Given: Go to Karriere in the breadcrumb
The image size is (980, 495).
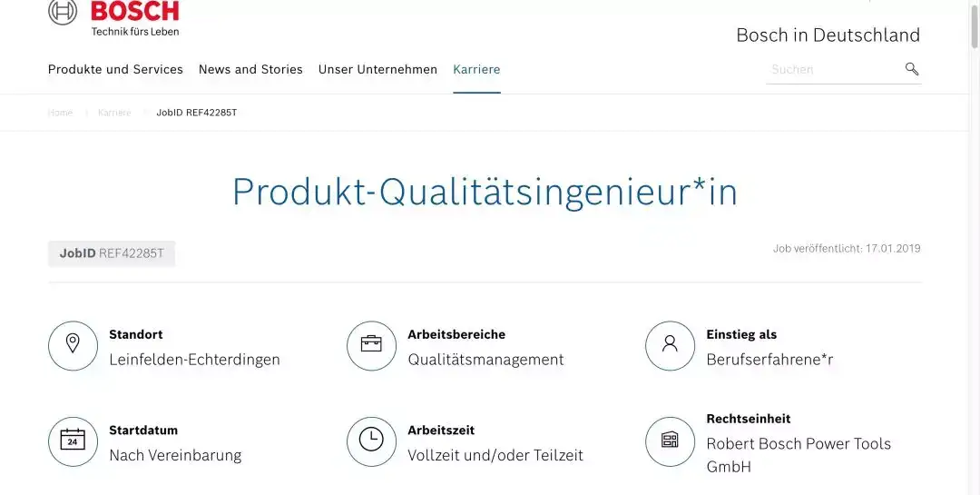Looking at the screenshot, I should pyautogui.click(x=114, y=113).
